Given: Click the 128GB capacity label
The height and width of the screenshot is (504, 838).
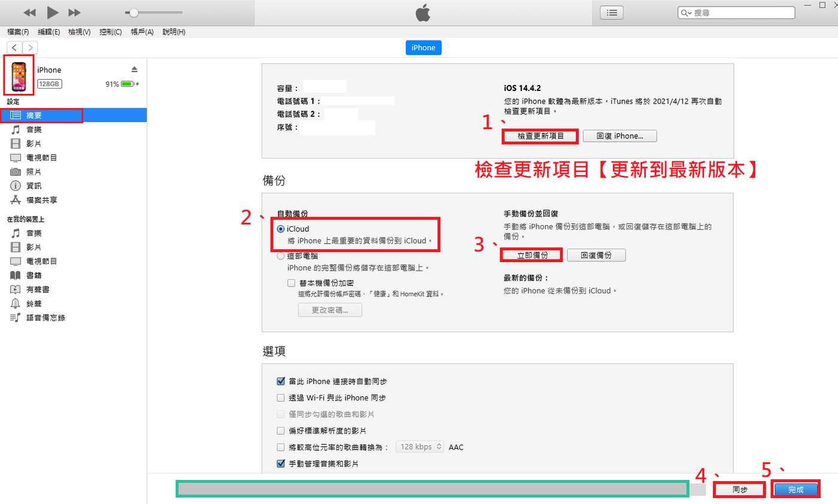Looking at the screenshot, I should tap(49, 84).
